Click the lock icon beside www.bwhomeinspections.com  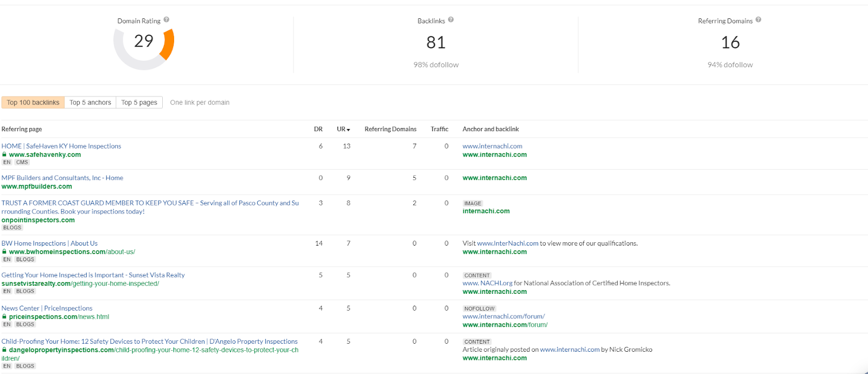click(4, 252)
